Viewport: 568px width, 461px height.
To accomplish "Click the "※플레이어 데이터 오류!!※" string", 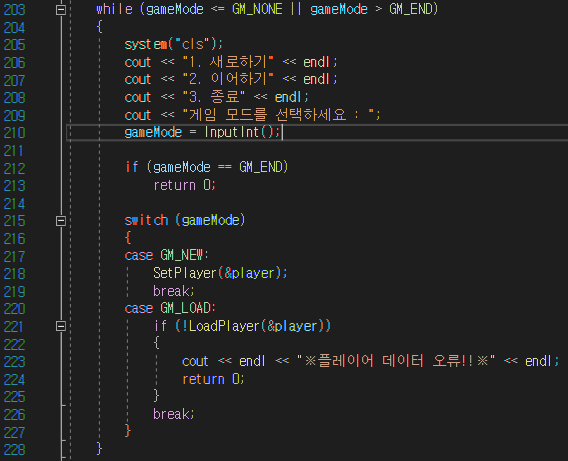I will pyautogui.click(x=396, y=361).
